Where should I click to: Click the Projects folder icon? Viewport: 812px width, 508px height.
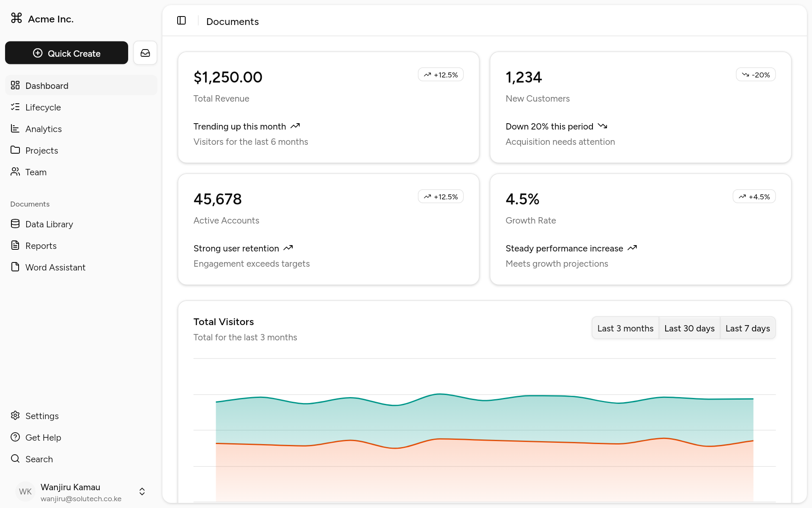coord(15,150)
